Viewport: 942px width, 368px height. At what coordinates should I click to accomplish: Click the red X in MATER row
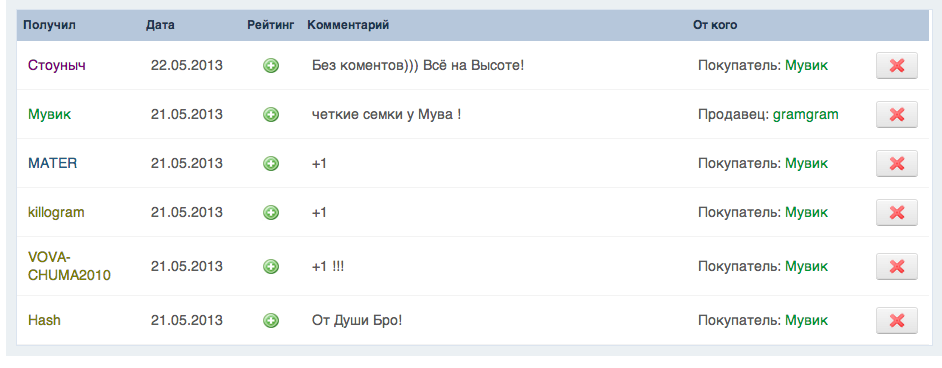coord(896,163)
